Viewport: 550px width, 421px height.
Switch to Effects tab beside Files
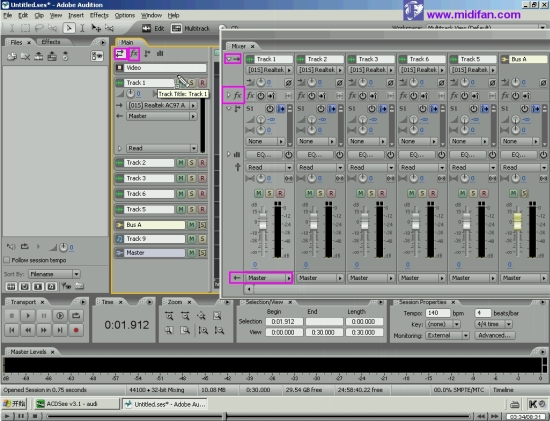tap(51, 42)
